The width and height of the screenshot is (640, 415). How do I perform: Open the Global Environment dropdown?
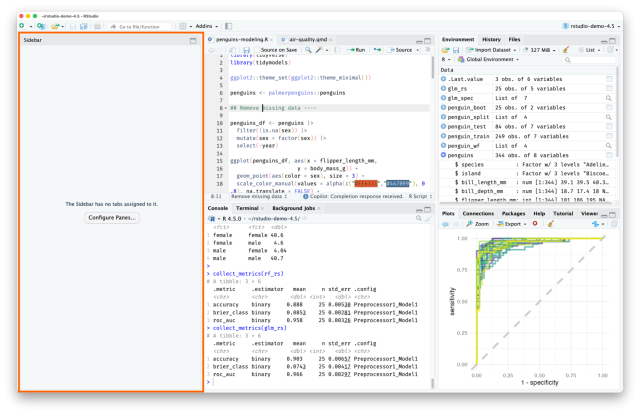coord(489,60)
